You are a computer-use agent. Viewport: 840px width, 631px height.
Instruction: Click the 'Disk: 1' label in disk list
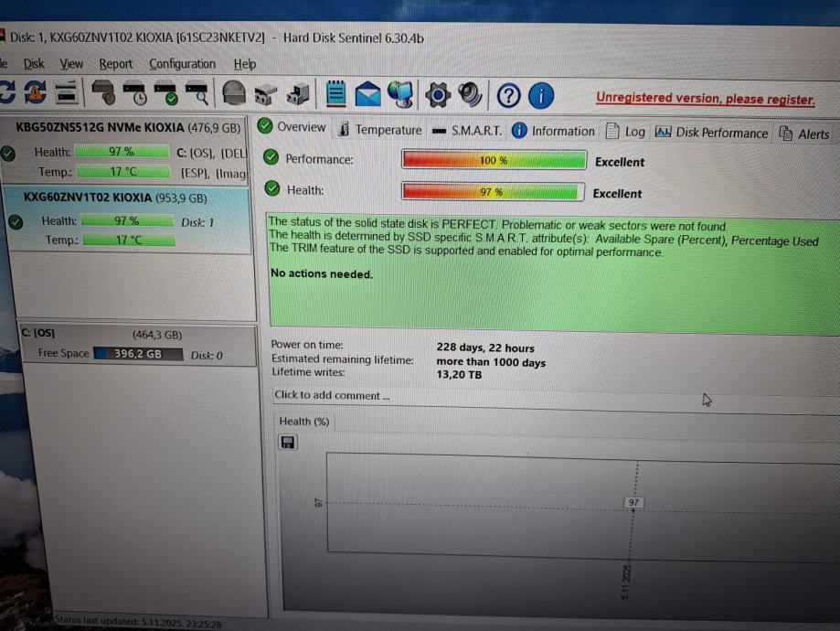coord(197,222)
